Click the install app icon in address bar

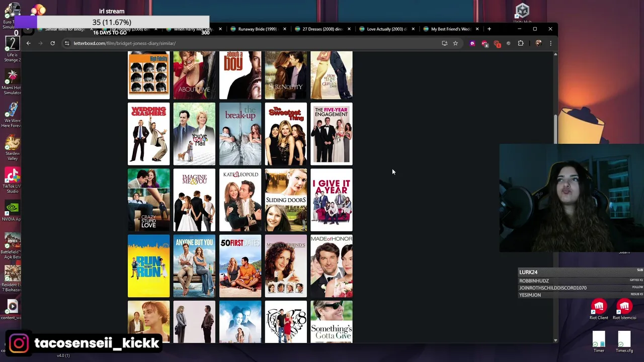point(444,43)
